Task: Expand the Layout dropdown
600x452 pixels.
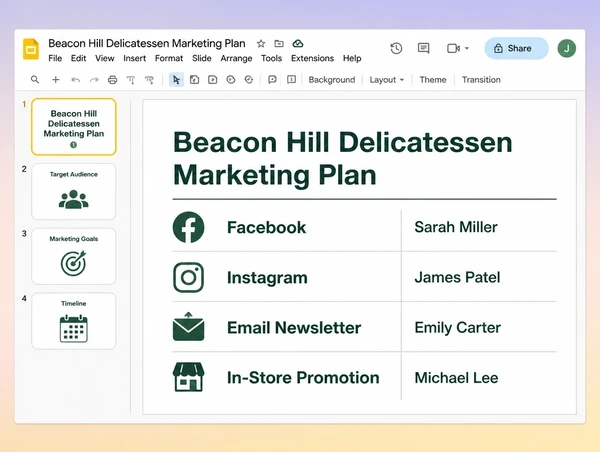Action: click(x=386, y=80)
